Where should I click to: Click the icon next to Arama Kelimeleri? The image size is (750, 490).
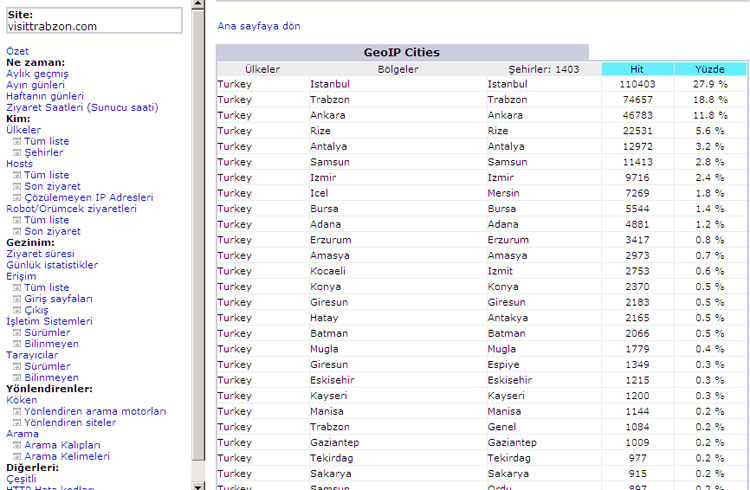(17, 456)
